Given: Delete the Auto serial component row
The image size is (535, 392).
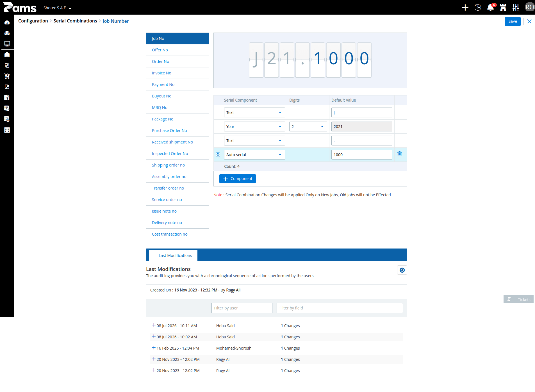Looking at the screenshot, I should [x=400, y=154].
